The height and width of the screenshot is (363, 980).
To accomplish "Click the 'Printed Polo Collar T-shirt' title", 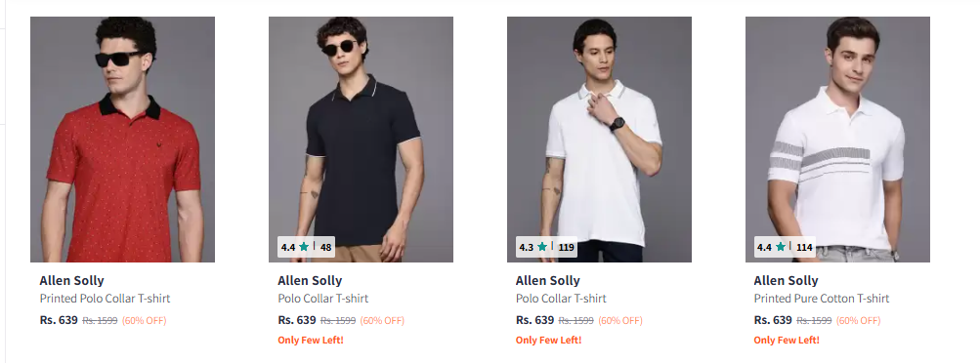I will 105,299.
